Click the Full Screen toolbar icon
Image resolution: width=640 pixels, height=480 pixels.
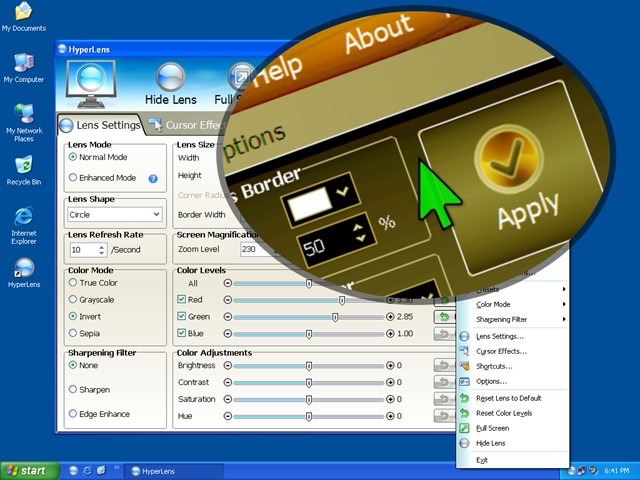tap(241, 77)
